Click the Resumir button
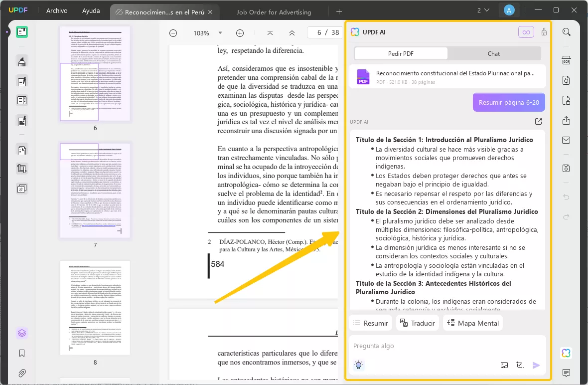The height and width of the screenshot is (385, 588). [x=371, y=323]
